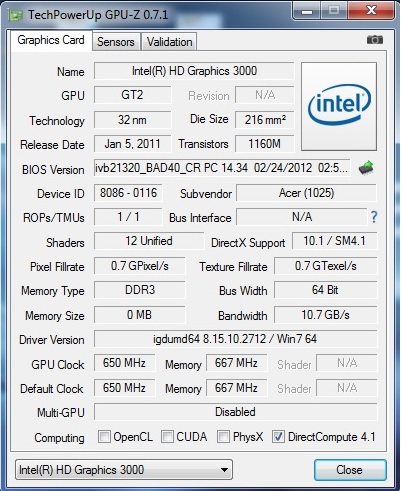Click the Subvendor field Acer (1025)
Screen dimensions: 402x491
pyautogui.click(x=306, y=193)
